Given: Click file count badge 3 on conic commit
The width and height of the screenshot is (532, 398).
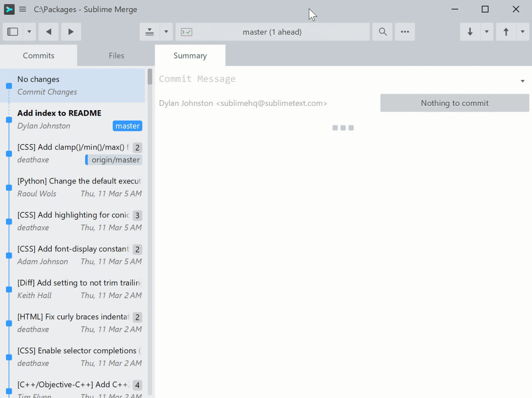Looking at the screenshot, I should [x=137, y=216].
